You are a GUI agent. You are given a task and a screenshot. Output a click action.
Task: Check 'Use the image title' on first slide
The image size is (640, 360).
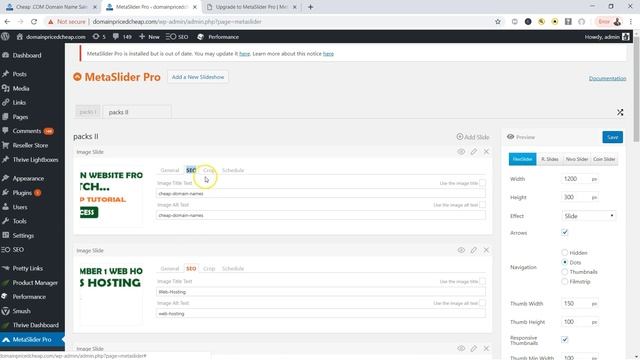(x=482, y=183)
